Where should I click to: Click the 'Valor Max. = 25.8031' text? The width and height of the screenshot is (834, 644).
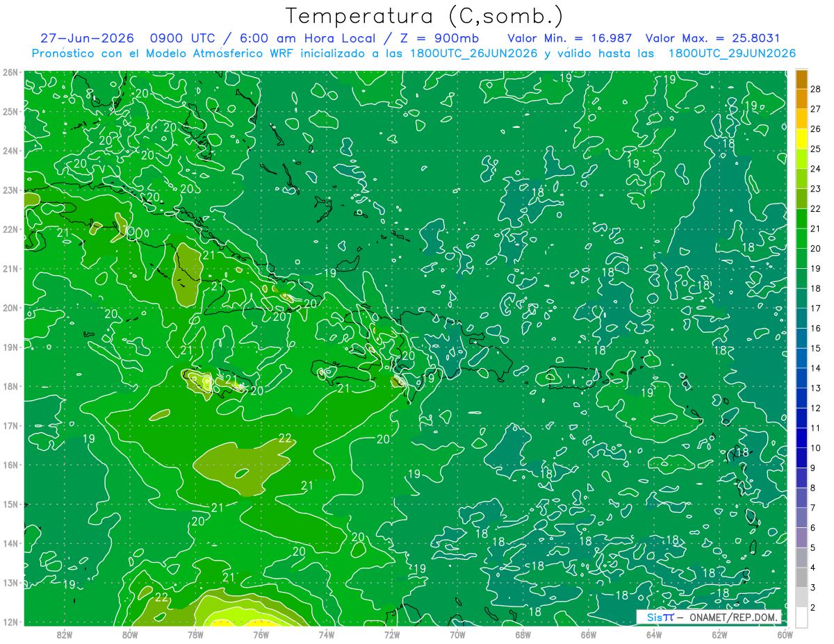(713, 38)
